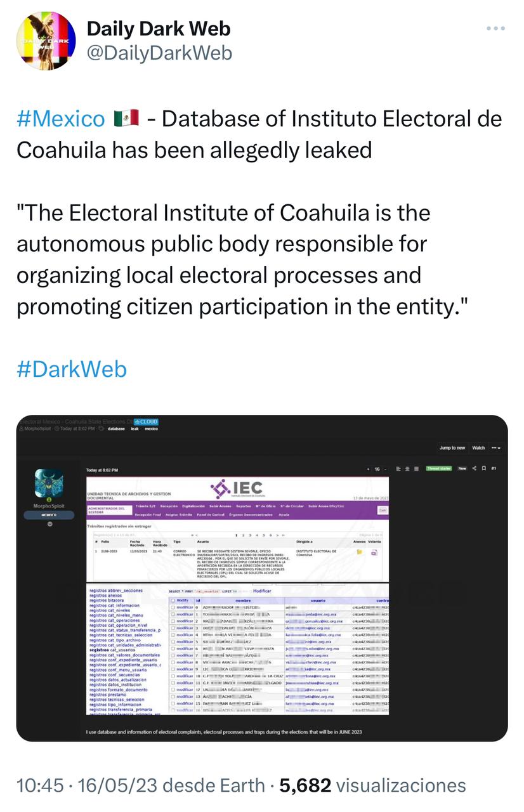This screenshot has height=812, width=524.
Task: Open the #DarkWeb hashtag link
Action: (x=72, y=369)
